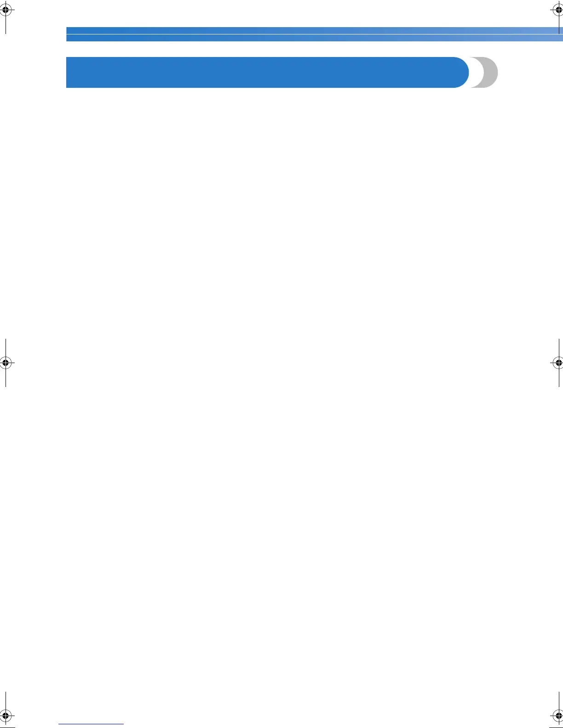Select the middle-right registration target mark

coord(558,363)
